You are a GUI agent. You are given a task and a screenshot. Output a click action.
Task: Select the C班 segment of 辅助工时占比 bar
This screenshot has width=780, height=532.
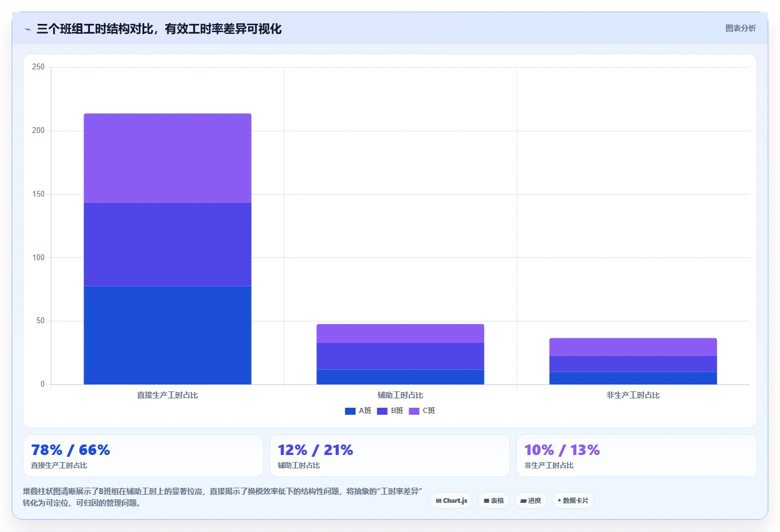tap(401, 334)
